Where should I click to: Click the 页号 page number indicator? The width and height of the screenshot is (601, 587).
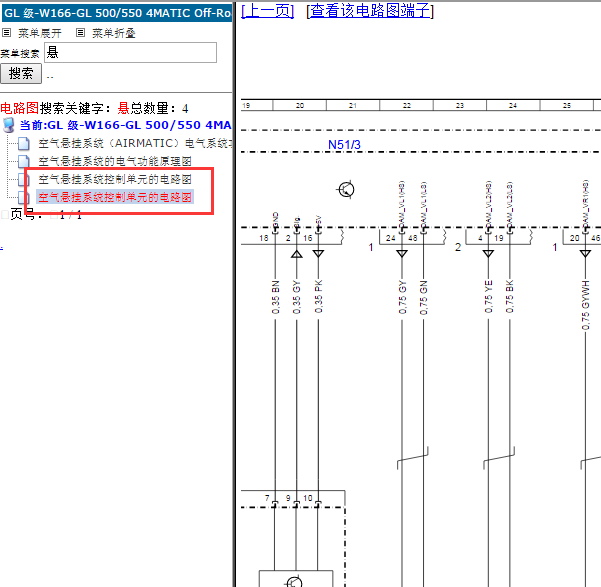[x=46, y=215]
